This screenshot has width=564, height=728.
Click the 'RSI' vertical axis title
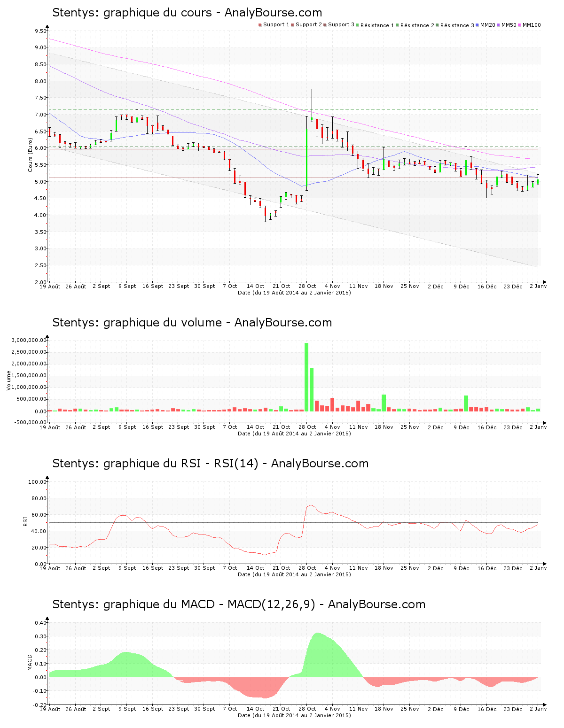pyautogui.click(x=25, y=521)
